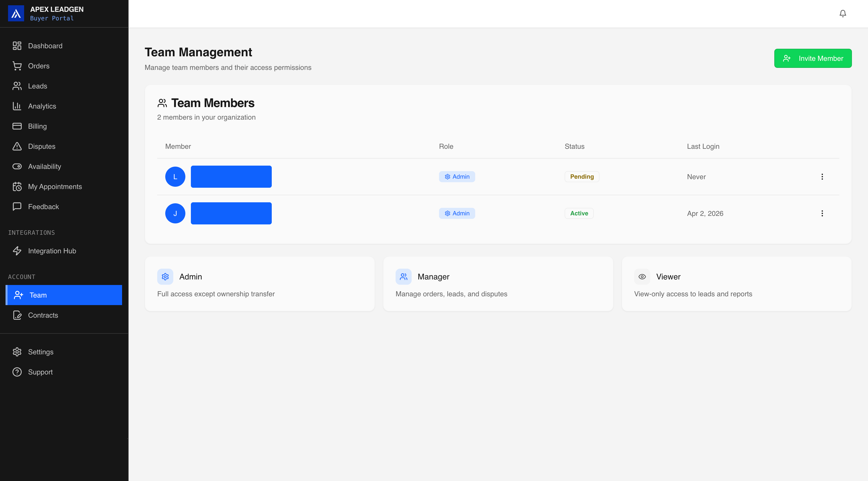Open Billing page
The width and height of the screenshot is (868, 481).
tap(64, 126)
